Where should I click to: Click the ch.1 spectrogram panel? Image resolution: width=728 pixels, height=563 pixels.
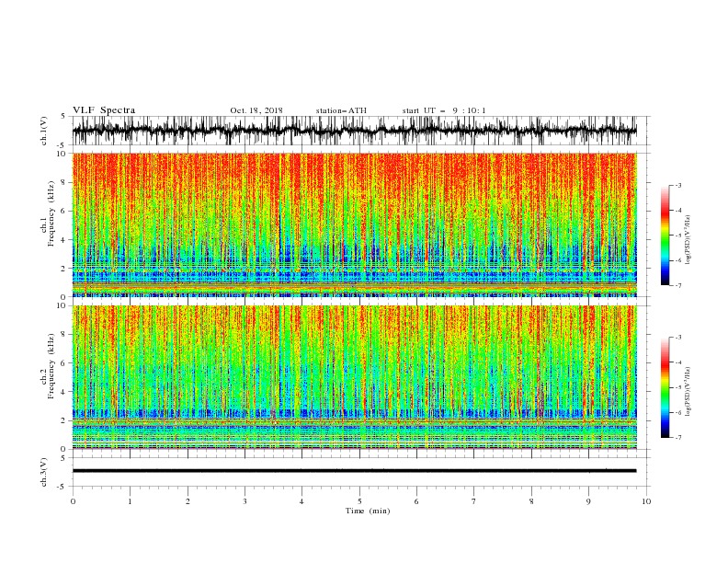[354, 224]
